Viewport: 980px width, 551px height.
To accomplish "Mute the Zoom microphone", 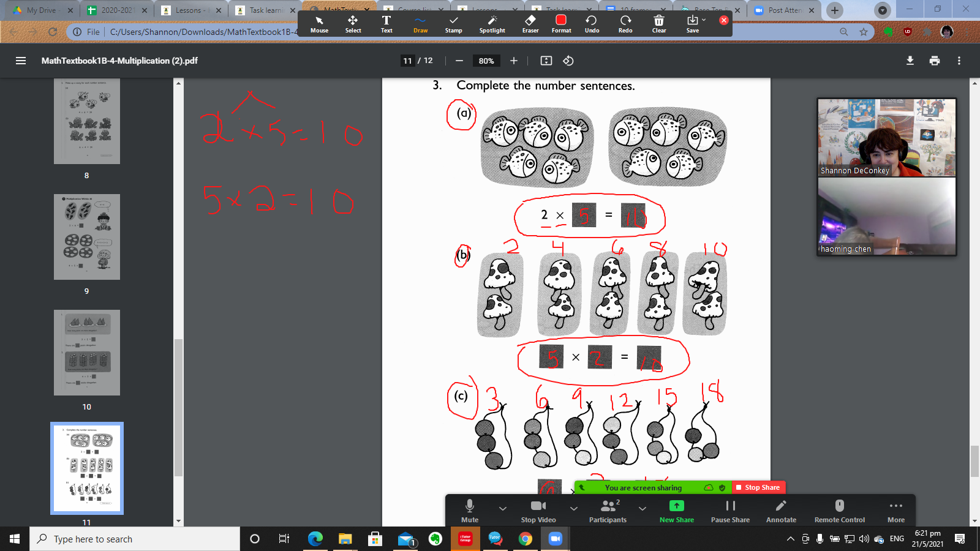I will (470, 510).
